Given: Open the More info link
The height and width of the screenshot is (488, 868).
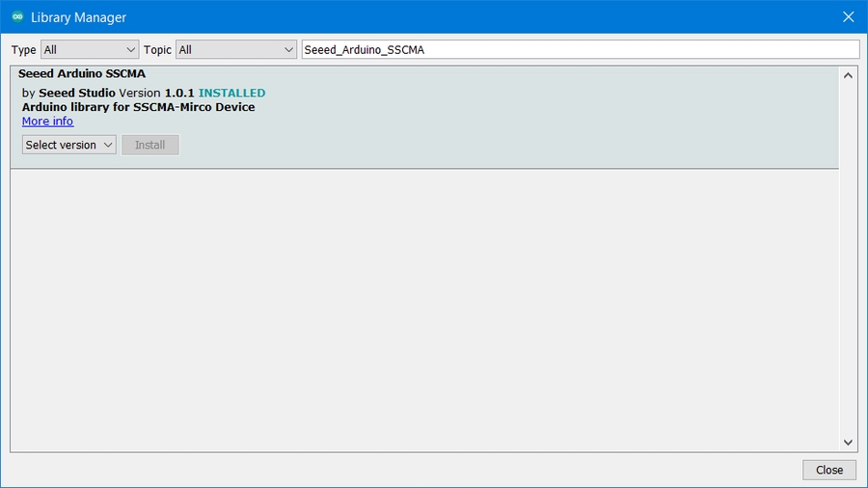Looking at the screenshot, I should coord(47,122).
